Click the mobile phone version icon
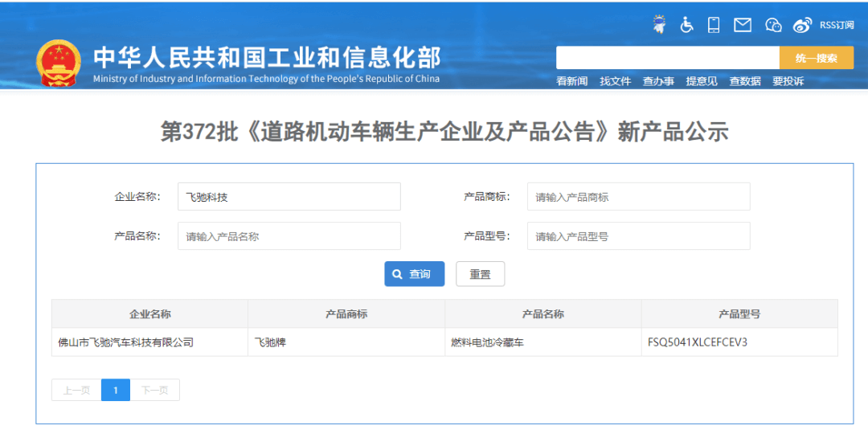Viewport: 868px width, 434px height. point(714,25)
